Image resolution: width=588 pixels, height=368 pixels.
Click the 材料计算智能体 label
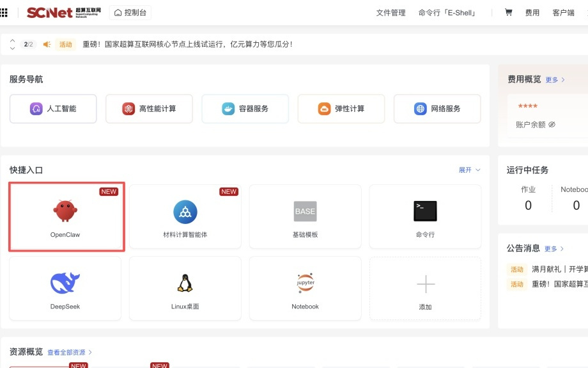coord(185,235)
